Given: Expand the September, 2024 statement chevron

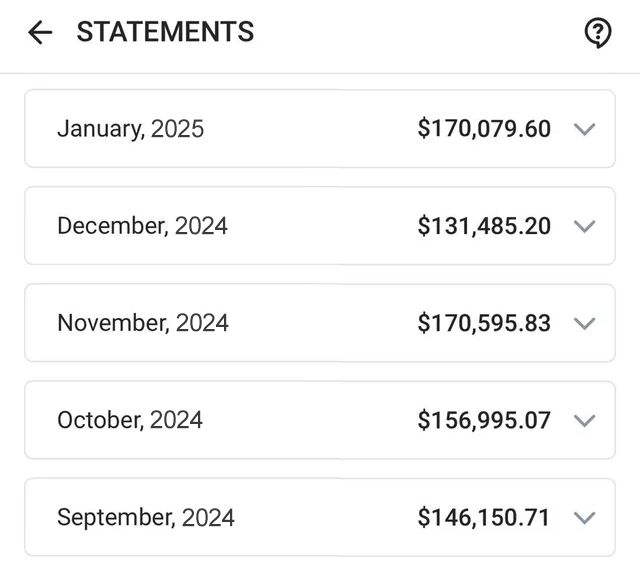Looking at the screenshot, I should [x=584, y=517].
